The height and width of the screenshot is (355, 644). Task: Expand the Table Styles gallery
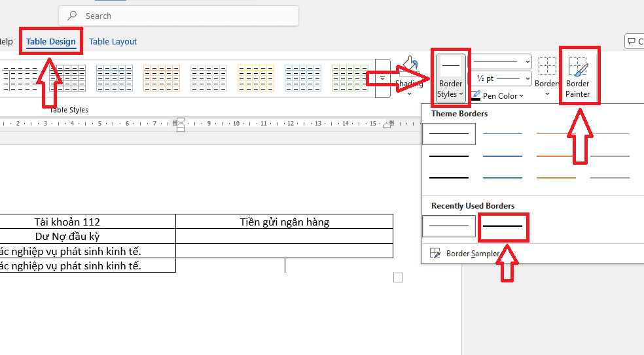coord(382,78)
